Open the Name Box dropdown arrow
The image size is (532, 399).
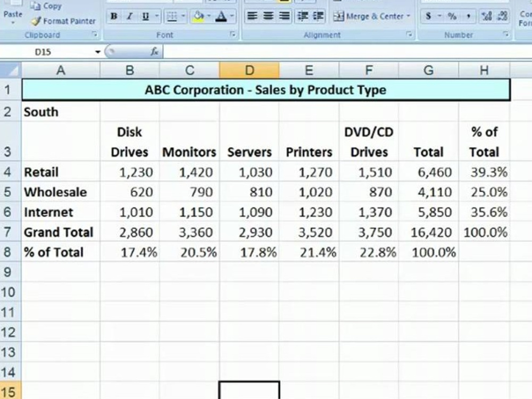(x=98, y=52)
